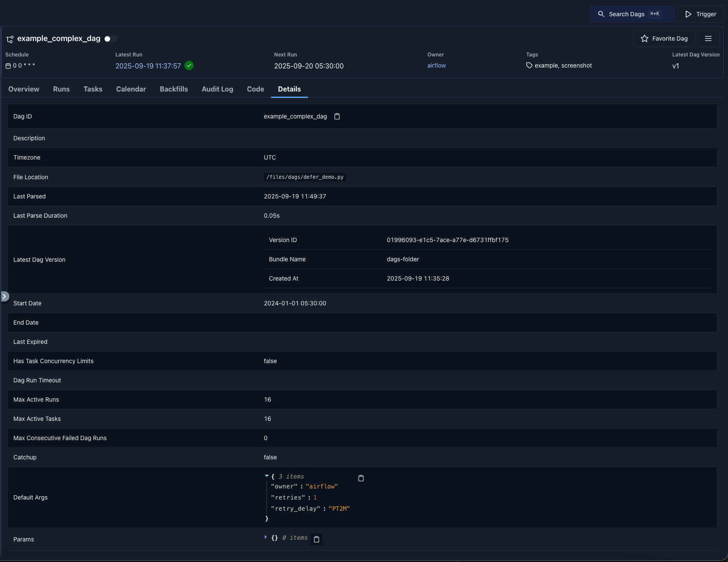
Task: Open the airflow owner link
Action: [x=436, y=65]
